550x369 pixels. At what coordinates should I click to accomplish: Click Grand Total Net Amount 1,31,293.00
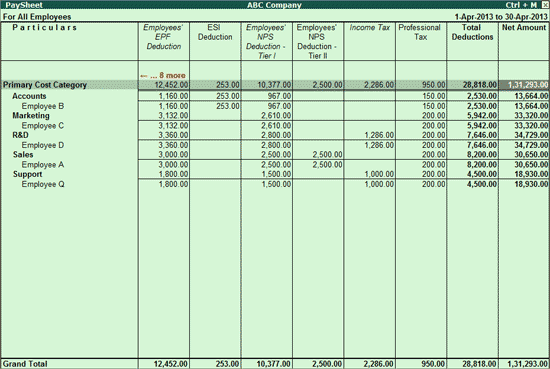tap(528, 364)
